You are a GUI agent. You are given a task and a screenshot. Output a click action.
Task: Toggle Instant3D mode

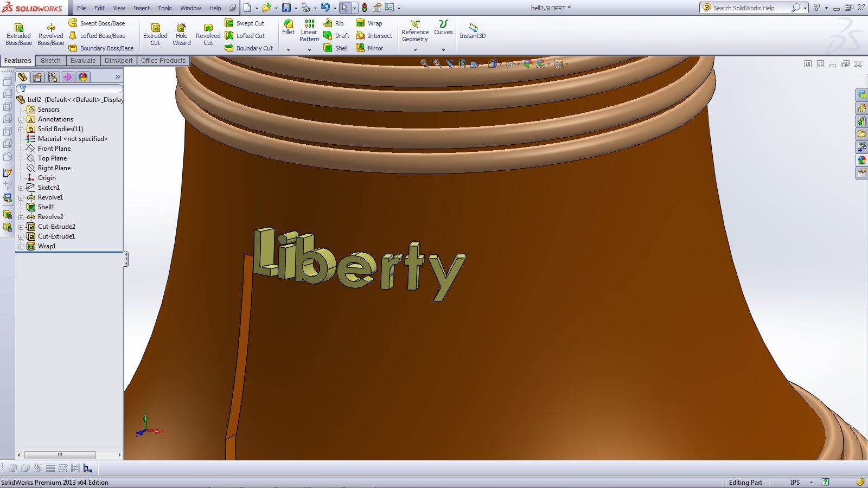click(x=473, y=31)
